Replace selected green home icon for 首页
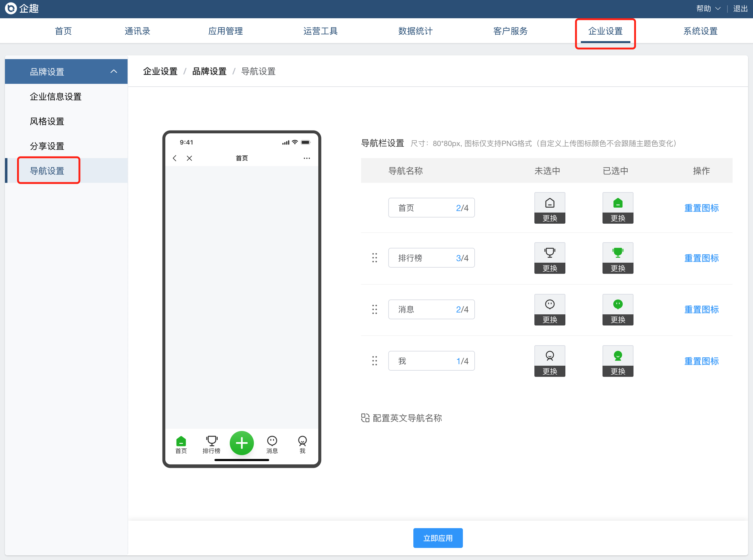753x560 pixels. [618, 218]
